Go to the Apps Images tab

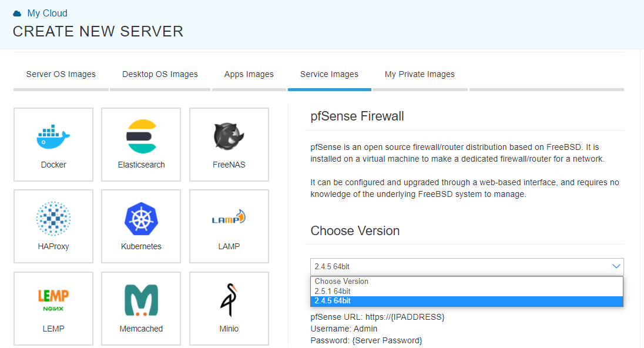[249, 75]
